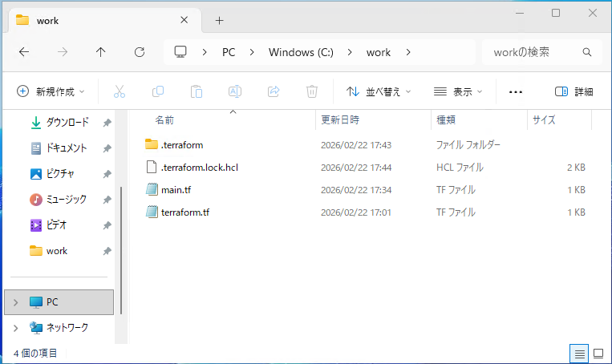Open the 表示 view dropdown
This screenshot has width=612, height=364.
point(458,91)
